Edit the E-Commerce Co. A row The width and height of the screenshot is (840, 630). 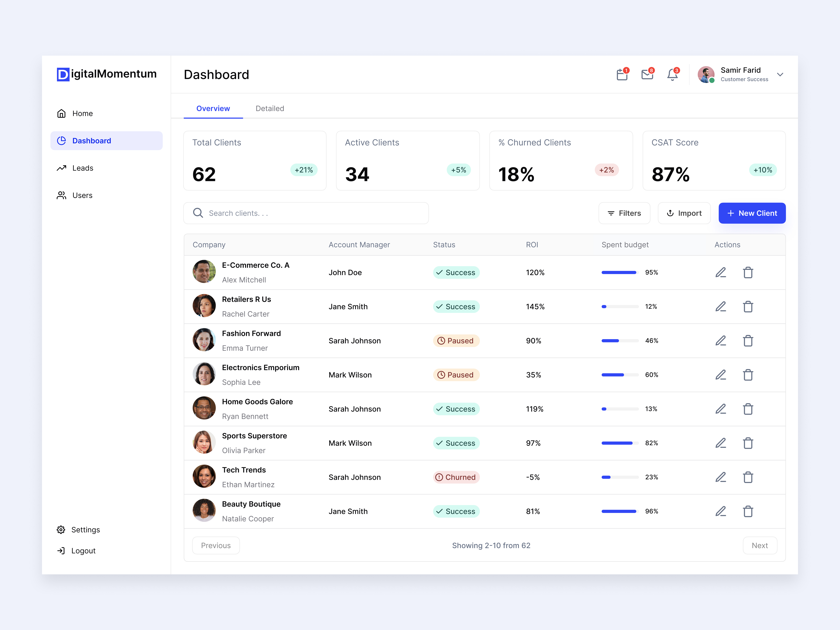721,273
